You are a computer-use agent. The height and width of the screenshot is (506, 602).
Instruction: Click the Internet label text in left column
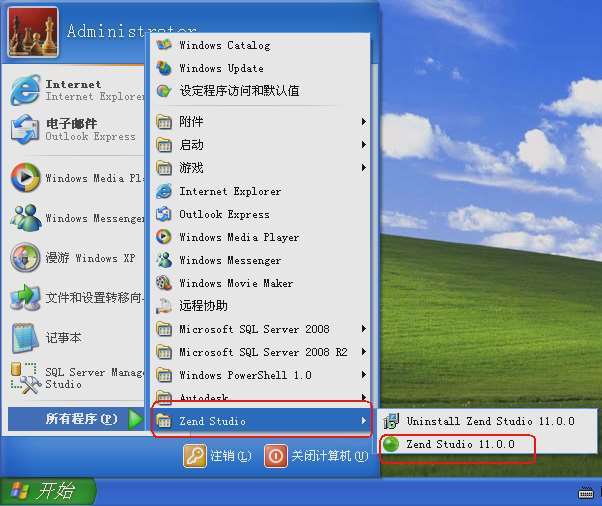(73, 84)
